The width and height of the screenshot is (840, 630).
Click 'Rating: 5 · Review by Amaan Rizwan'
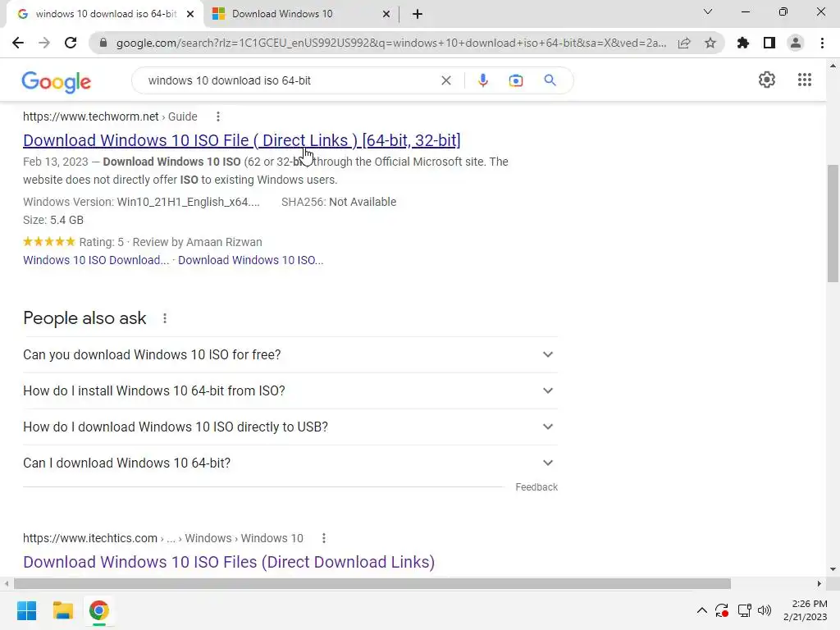point(171,242)
